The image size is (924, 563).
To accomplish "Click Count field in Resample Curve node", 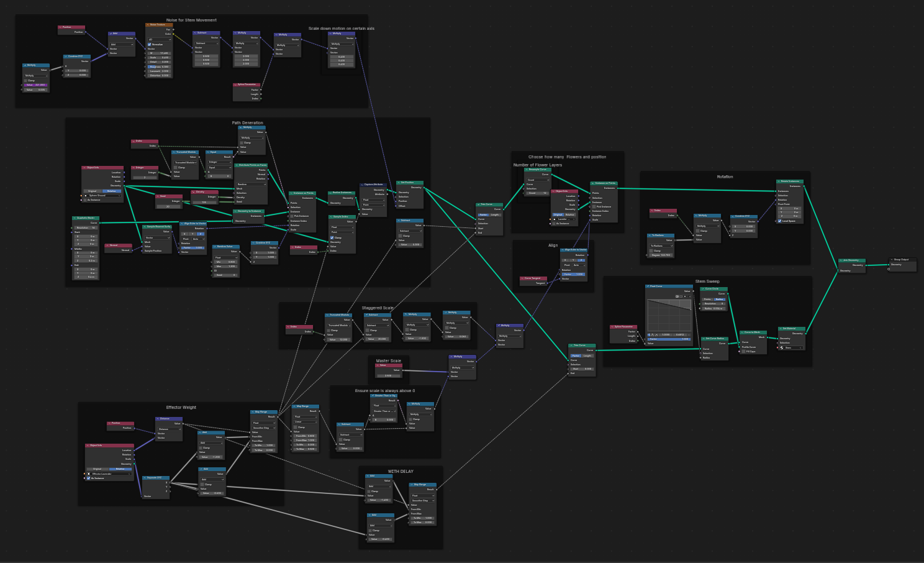I will pos(538,193).
